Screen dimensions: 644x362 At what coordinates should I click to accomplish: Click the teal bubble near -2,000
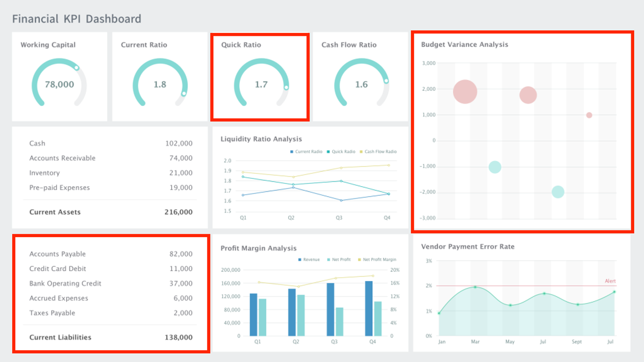click(557, 192)
